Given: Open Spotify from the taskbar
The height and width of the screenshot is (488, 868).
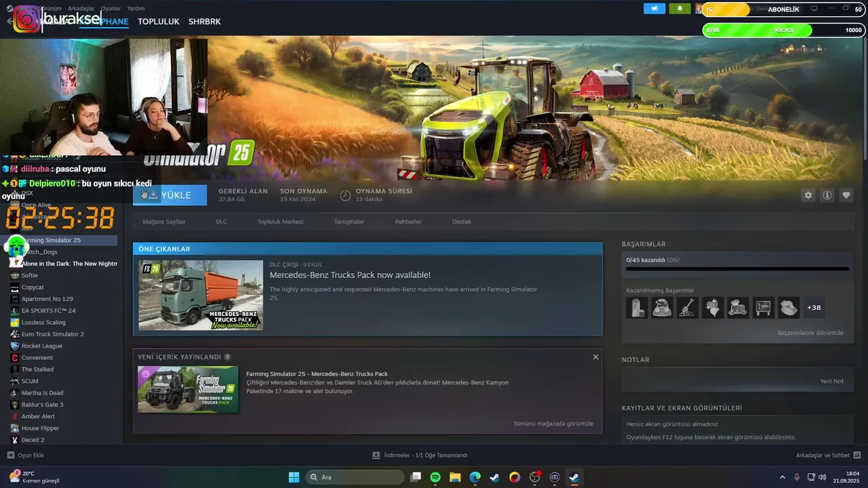Looking at the screenshot, I should pyautogui.click(x=435, y=477).
